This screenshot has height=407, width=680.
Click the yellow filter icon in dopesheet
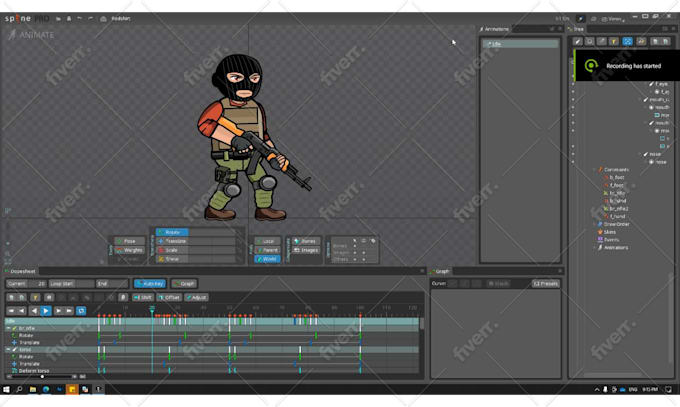pyautogui.click(x=36, y=297)
